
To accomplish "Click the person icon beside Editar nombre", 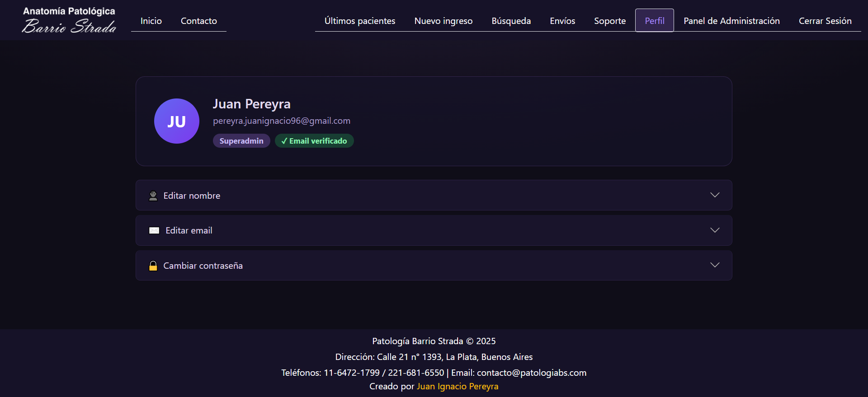I will pos(153,196).
